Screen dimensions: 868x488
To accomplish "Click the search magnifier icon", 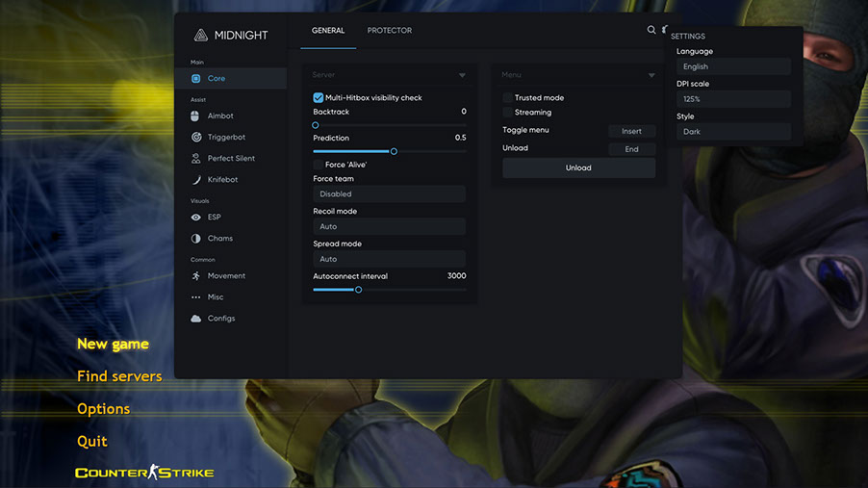I will coord(651,31).
